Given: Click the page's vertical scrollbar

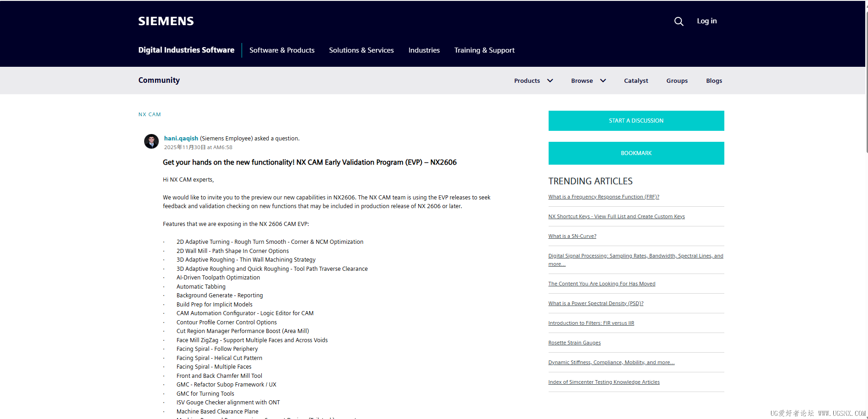Looking at the screenshot, I should click(866, 82).
